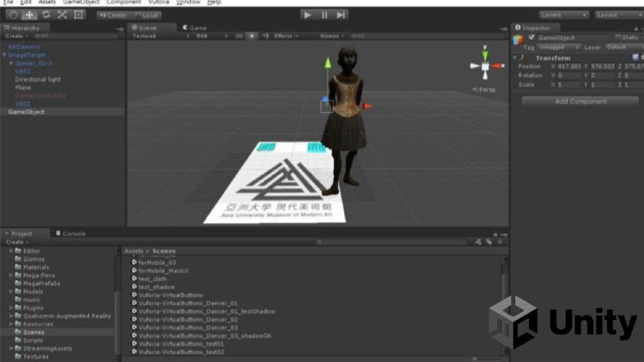Viewport: 644px width, 362px height.
Task: Collapse the Transform component foldout
Action: (x=515, y=58)
